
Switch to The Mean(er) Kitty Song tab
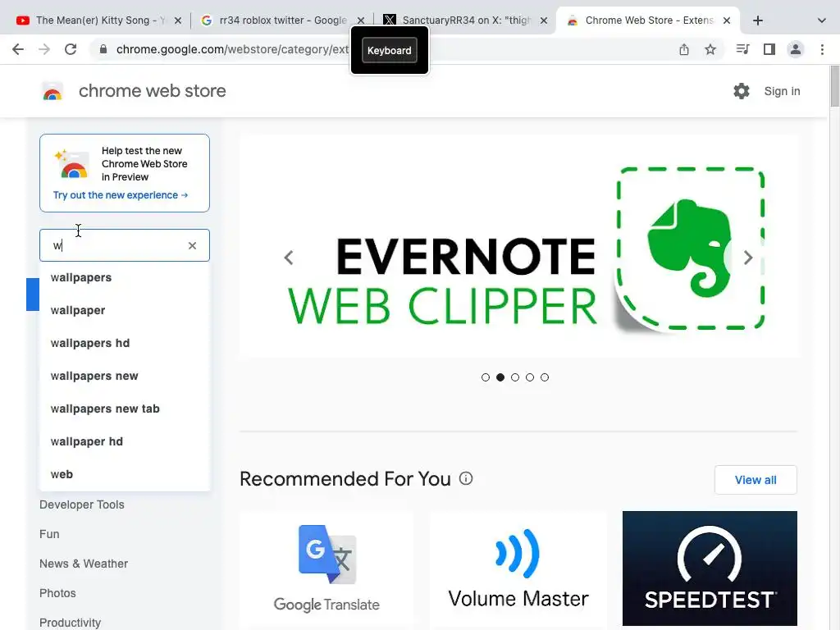[x=99, y=21]
